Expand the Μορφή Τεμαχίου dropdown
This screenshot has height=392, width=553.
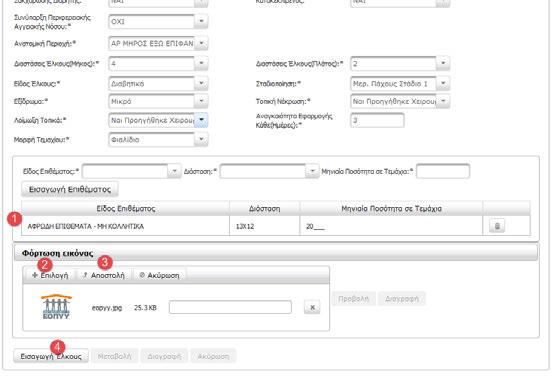[201, 139]
